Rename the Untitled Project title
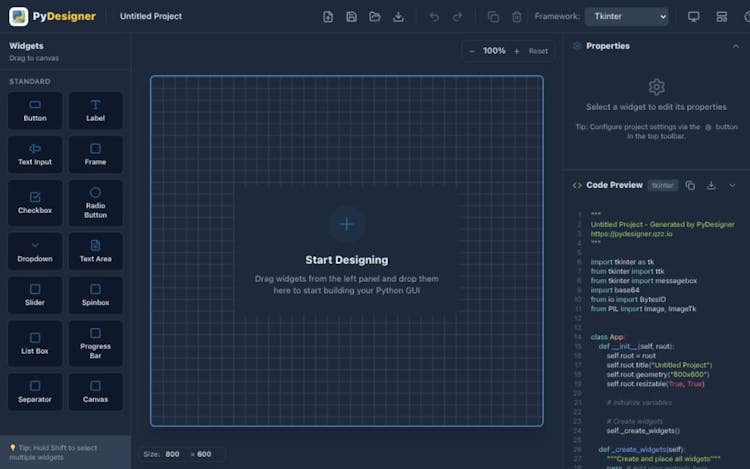 coord(151,16)
